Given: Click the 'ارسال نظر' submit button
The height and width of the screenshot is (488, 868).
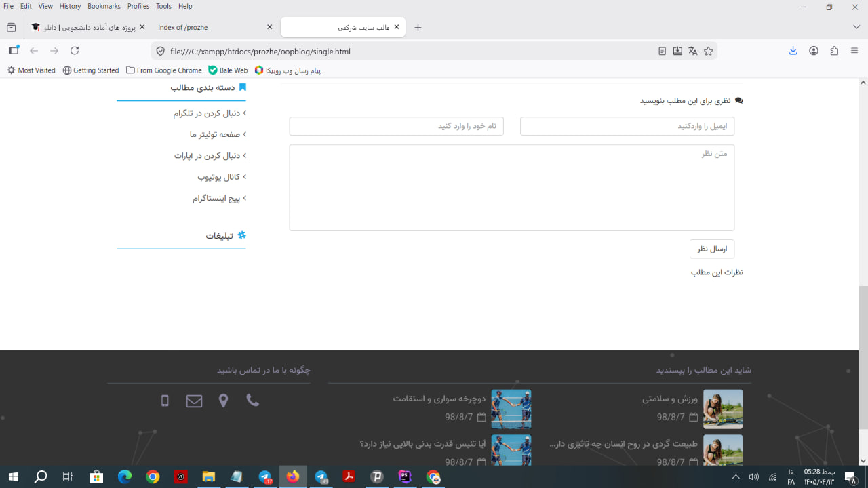Looking at the screenshot, I should click(712, 249).
